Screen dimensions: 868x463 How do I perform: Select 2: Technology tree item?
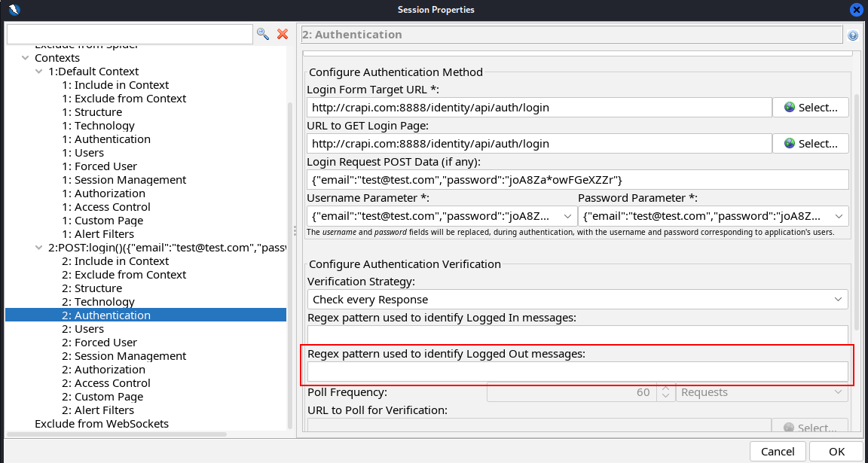pos(98,302)
